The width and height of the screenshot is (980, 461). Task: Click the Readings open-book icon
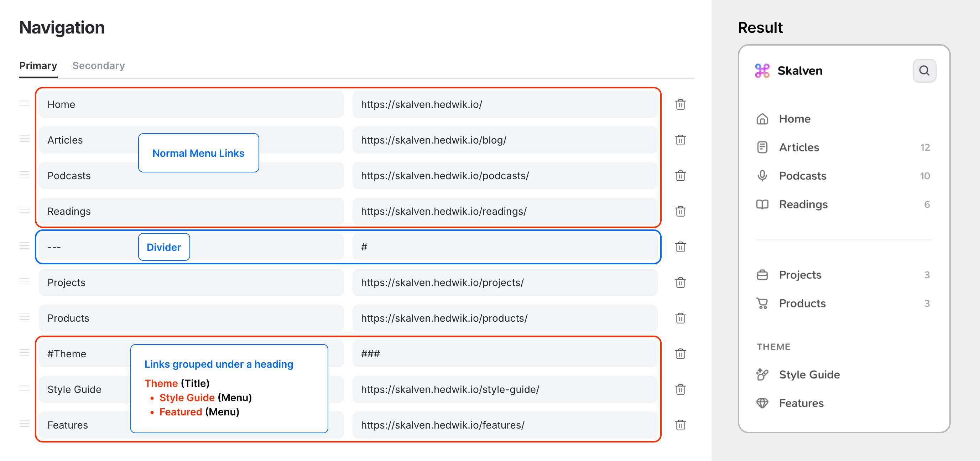point(762,204)
